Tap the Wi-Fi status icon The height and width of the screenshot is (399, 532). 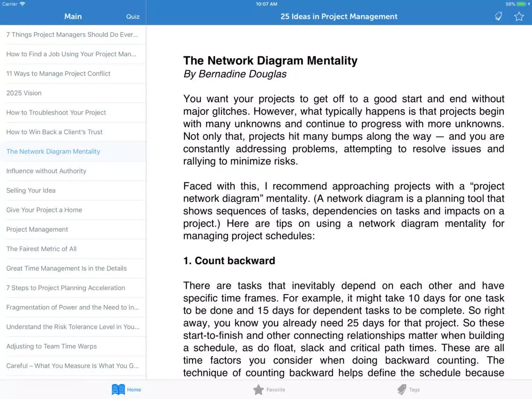tap(22, 4)
